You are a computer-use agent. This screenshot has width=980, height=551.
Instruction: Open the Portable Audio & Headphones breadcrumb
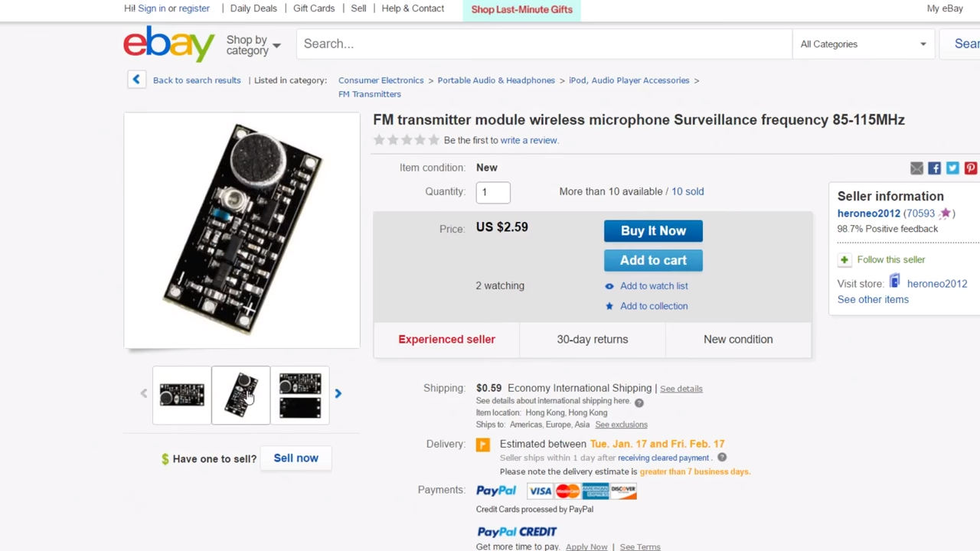click(496, 80)
